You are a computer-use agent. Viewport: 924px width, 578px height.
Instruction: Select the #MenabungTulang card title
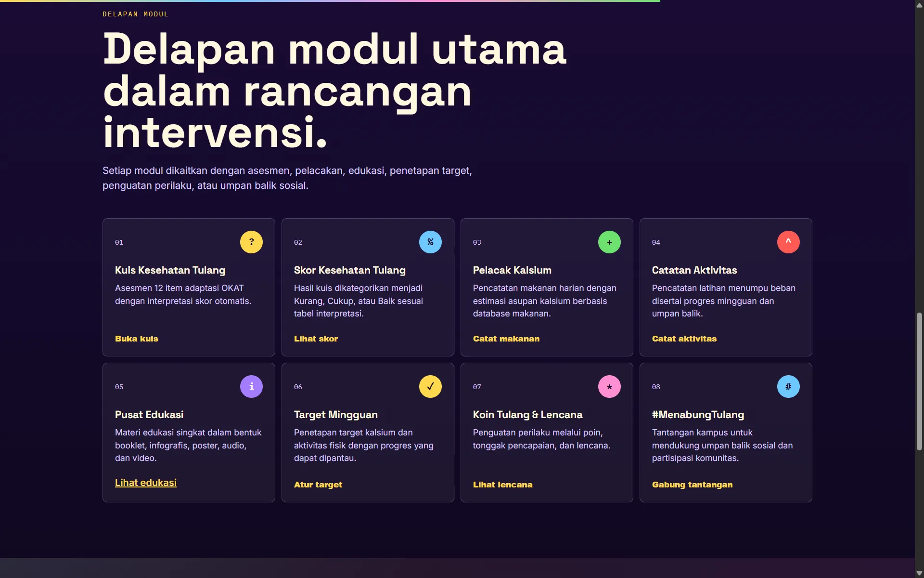698,415
